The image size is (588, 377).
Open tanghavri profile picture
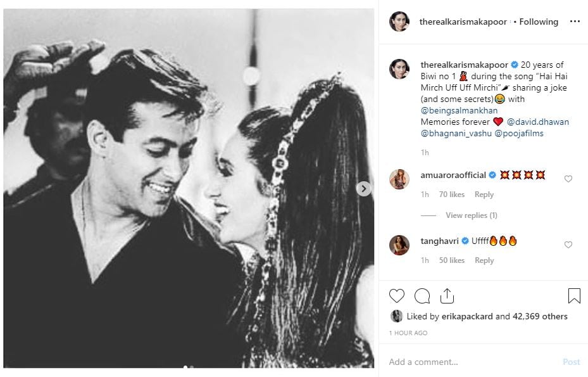point(399,245)
